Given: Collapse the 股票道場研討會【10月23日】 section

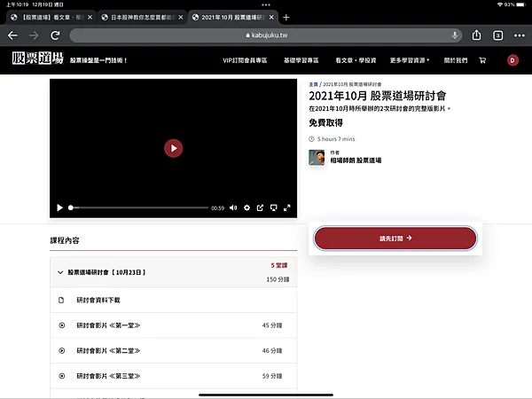Looking at the screenshot, I should [x=174, y=272].
